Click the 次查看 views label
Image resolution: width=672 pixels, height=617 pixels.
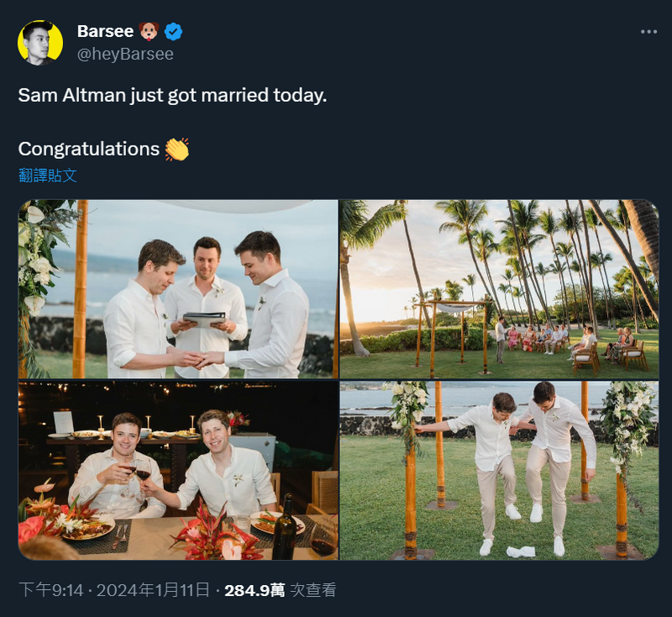[312, 590]
